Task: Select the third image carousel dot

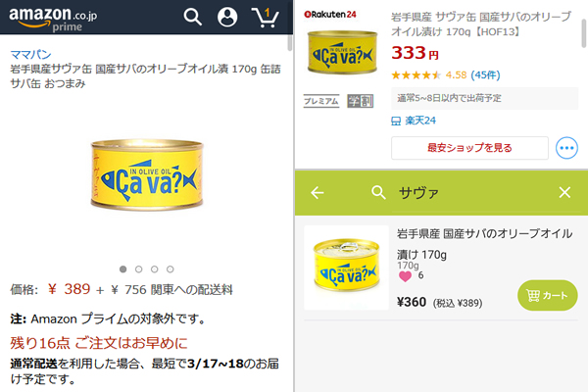Action: (x=155, y=268)
